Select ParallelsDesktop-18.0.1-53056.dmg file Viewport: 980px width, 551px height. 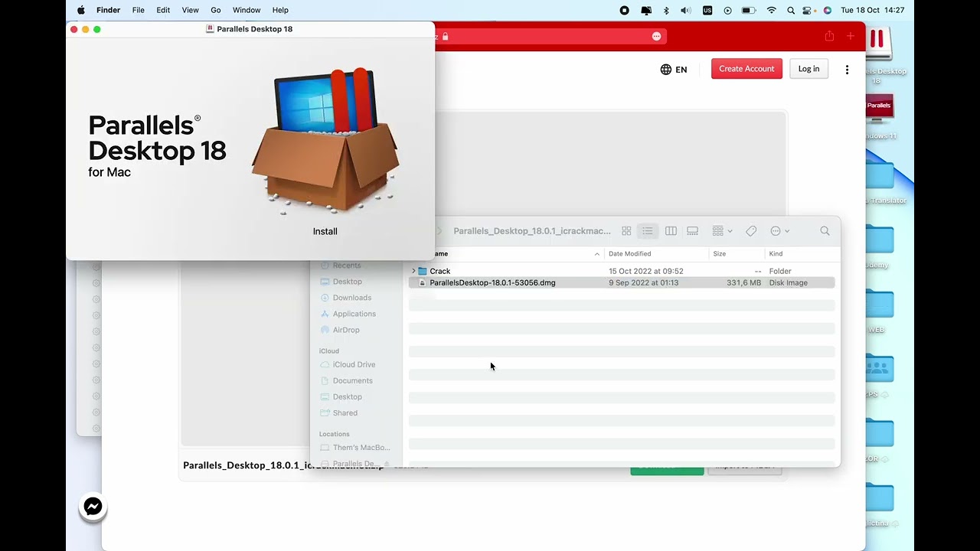point(622,282)
